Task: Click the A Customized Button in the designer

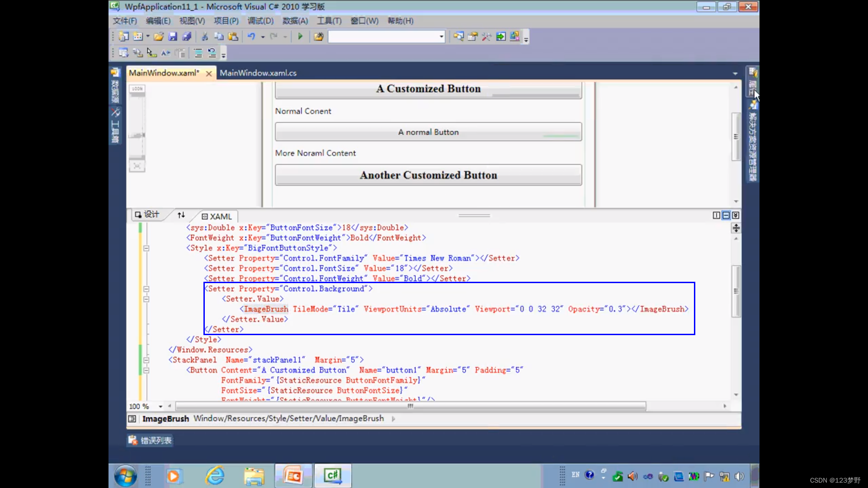Action: [x=428, y=89]
